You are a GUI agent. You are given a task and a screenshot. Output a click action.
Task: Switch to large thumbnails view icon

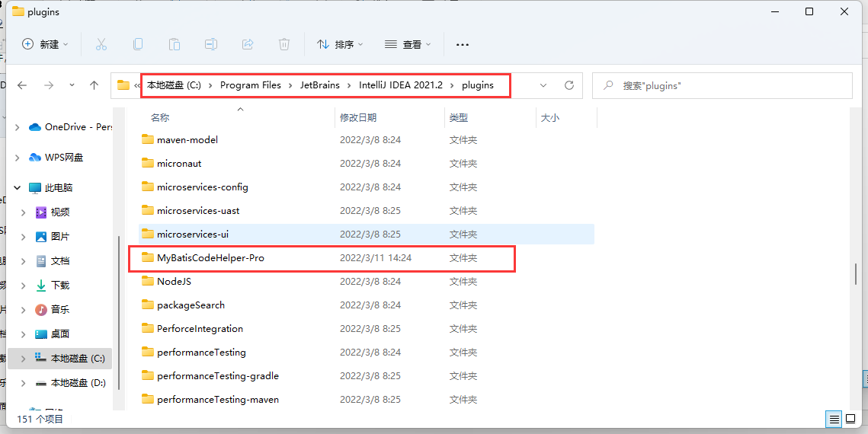[850, 419]
